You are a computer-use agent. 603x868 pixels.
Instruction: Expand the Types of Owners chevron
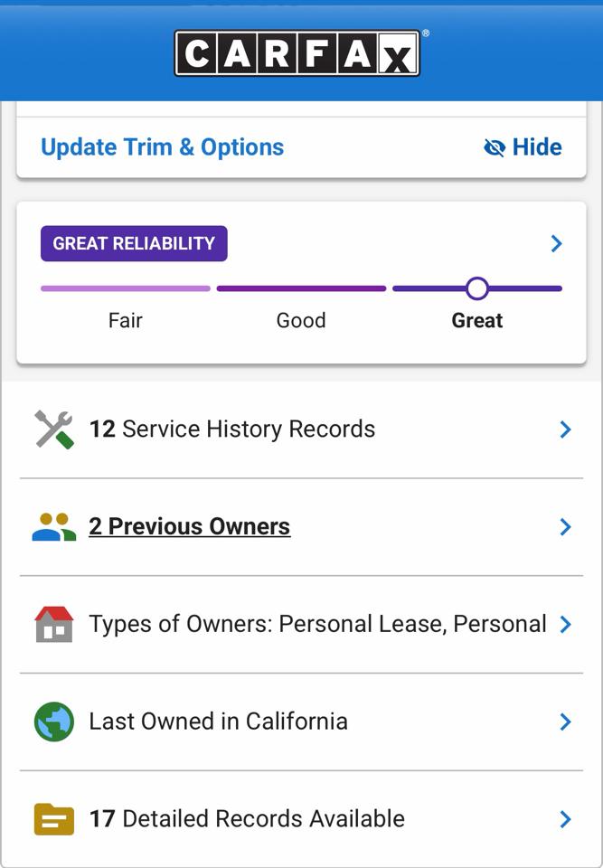click(x=565, y=624)
